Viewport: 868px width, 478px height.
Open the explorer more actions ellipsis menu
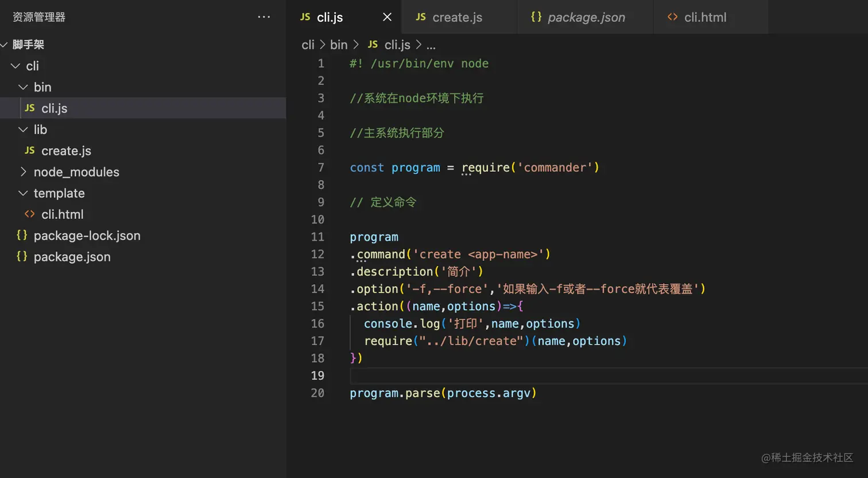[263, 17]
